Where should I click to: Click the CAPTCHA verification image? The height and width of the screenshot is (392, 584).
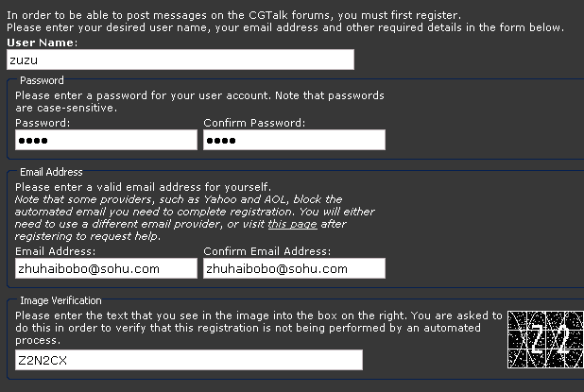click(545, 339)
